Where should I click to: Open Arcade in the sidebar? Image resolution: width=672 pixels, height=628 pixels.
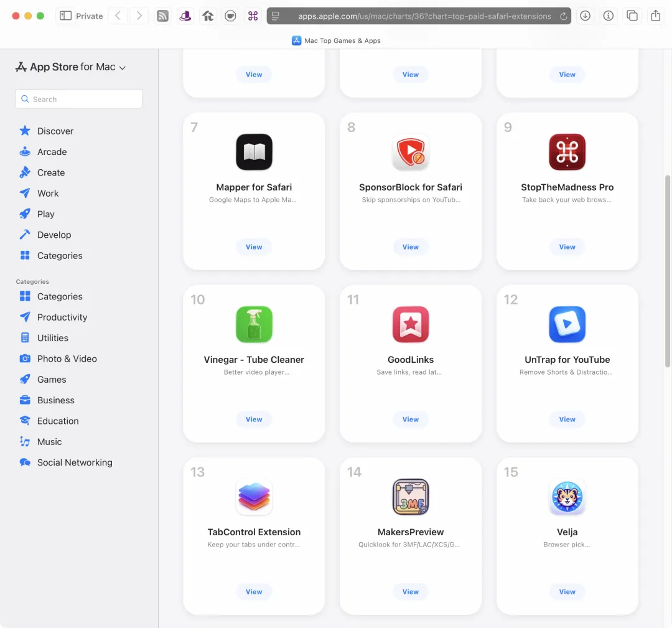pos(43,152)
